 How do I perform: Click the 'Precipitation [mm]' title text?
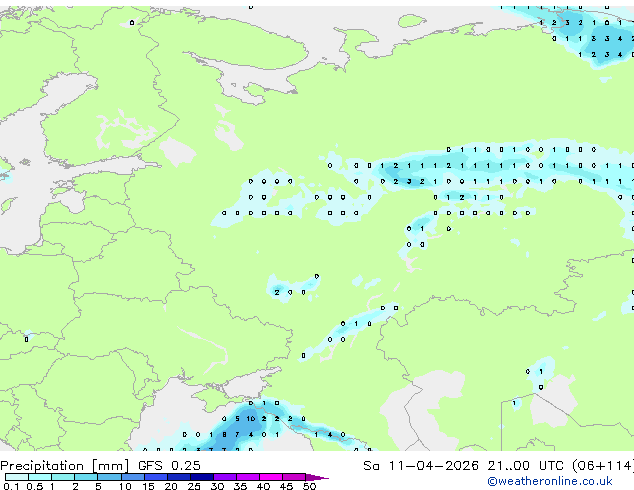click(65, 466)
